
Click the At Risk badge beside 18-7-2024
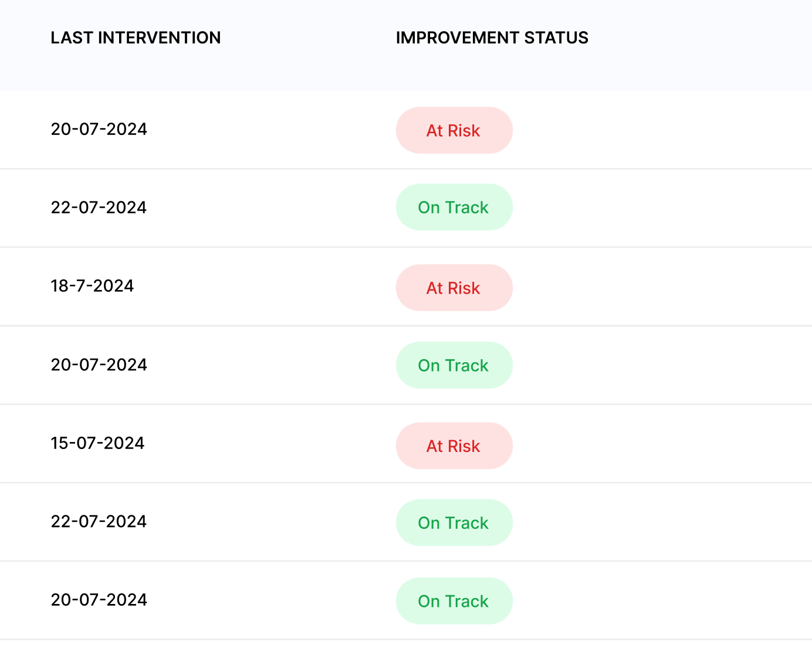tap(454, 288)
